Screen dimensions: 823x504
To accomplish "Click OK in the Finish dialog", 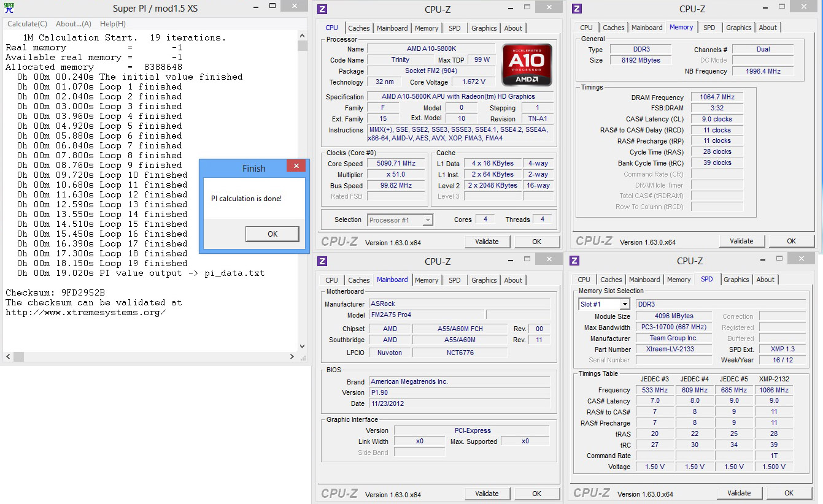I will [x=272, y=234].
